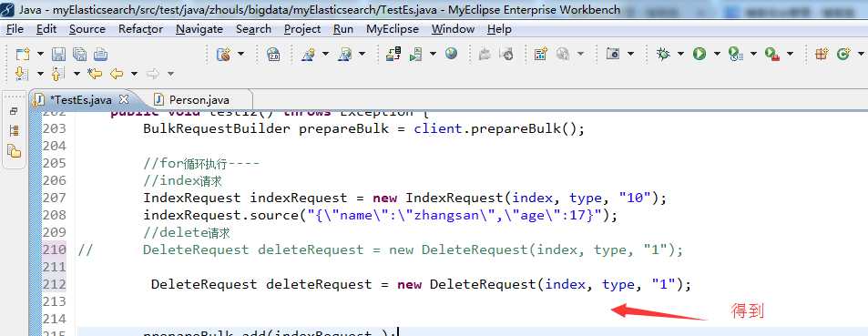868x336 pixels.
Task: Click the second pyramid wizard icon
Action: point(345,54)
